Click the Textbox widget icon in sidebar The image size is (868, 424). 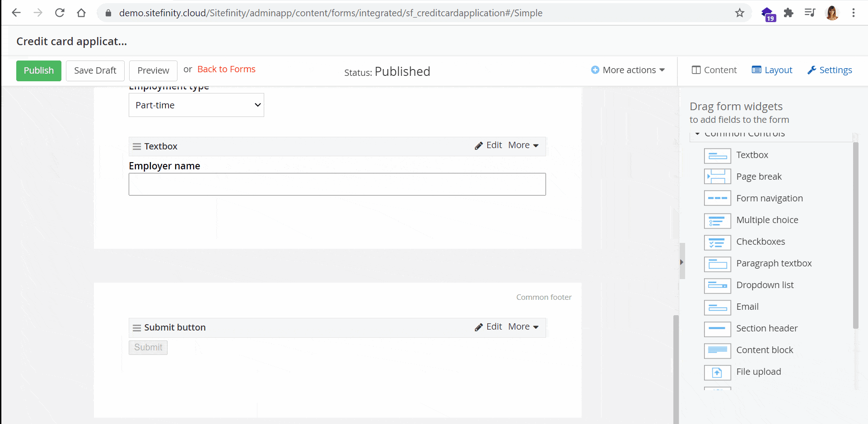point(717,155)
